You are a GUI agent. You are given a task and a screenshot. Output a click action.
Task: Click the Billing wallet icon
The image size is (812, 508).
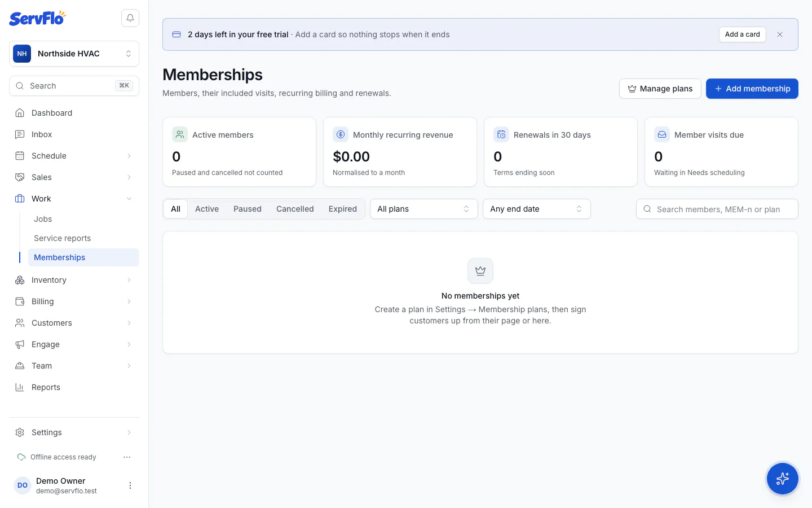point(20,301)
